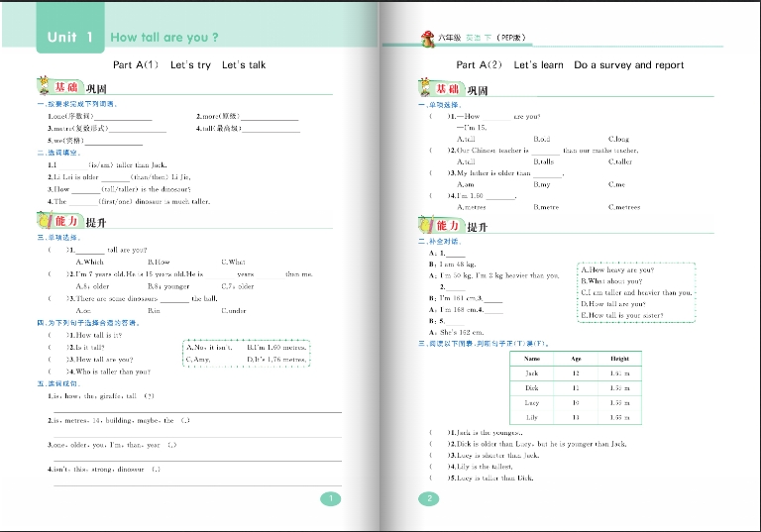
Task: Click the 'Age' table header cell
Action: (x=576, y=359)
